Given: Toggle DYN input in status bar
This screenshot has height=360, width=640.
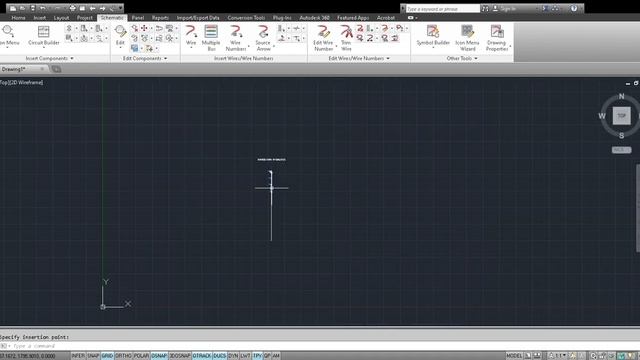Looking at the screenshot, I should coord(233,356).
